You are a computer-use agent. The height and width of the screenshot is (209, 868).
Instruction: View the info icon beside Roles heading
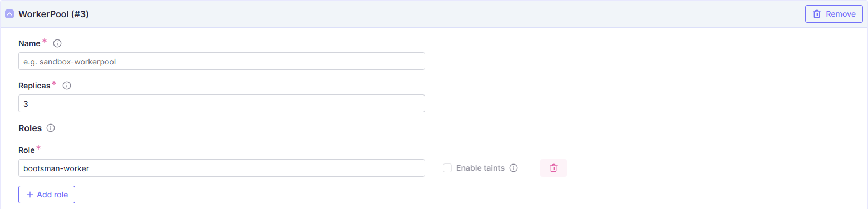51,128
